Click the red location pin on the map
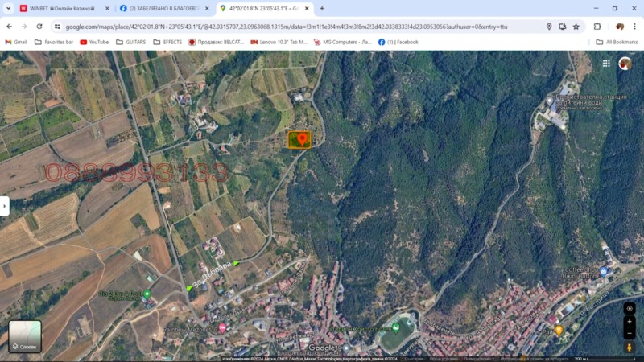The width and height of the screenshot is (644, 362). pos(302,139)
